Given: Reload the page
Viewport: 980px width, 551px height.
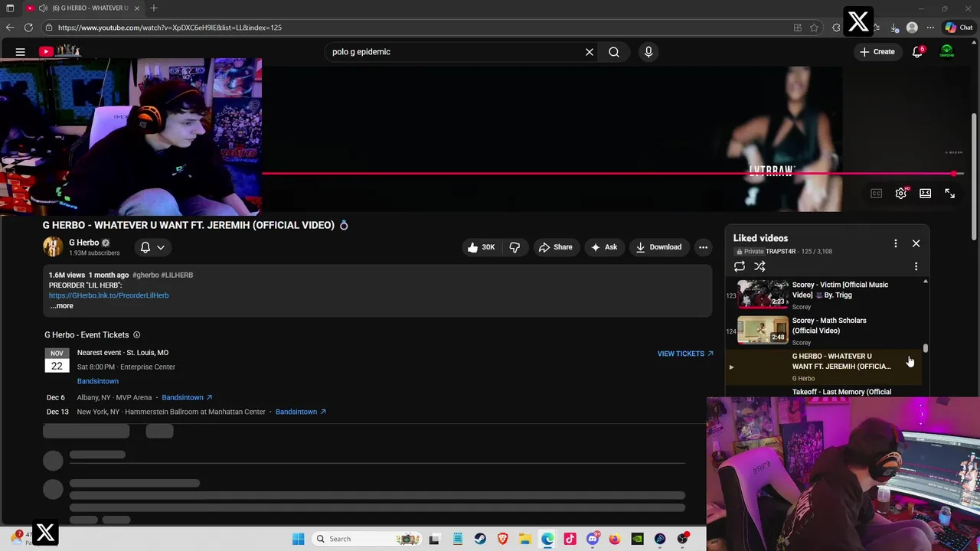Looking at the screenshot, I should [28, 28].
